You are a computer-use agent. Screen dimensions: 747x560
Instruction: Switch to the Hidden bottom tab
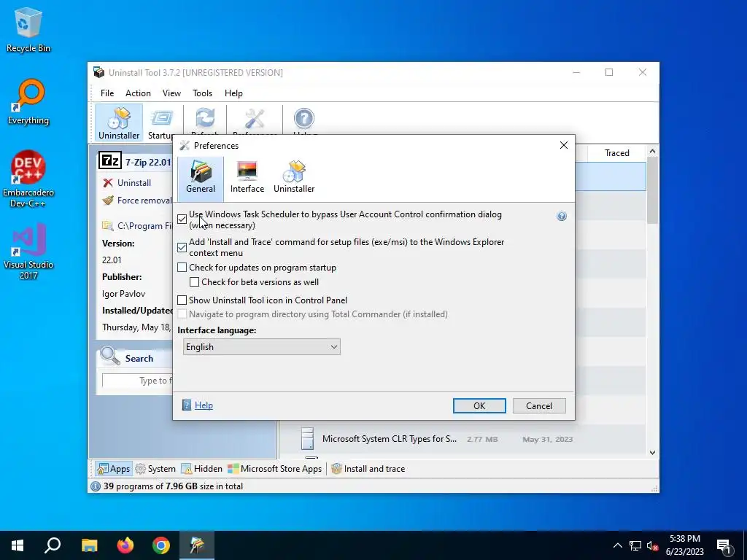pyautogui.click(x=202, y=469)
